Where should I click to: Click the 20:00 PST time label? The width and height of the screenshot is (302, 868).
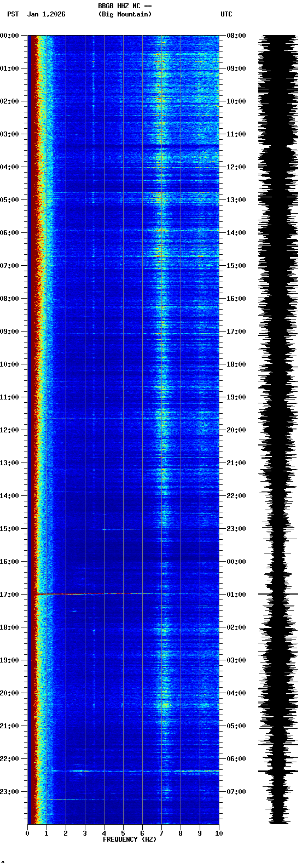pos(9,693)
